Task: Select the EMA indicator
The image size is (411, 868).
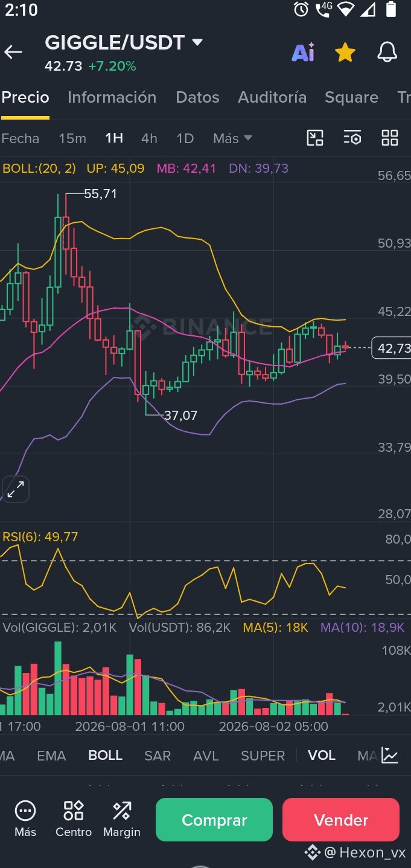Action: point(51,756)
